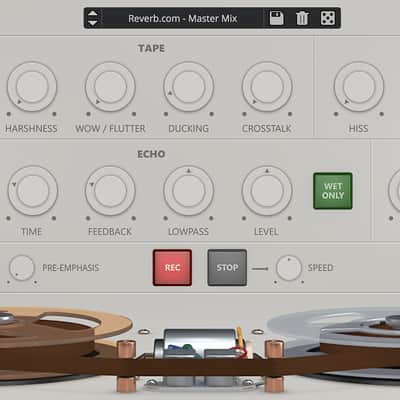Click the HARSHNESS label text
Viewport: 400px width, 400px height.
(x=31, y=128)
